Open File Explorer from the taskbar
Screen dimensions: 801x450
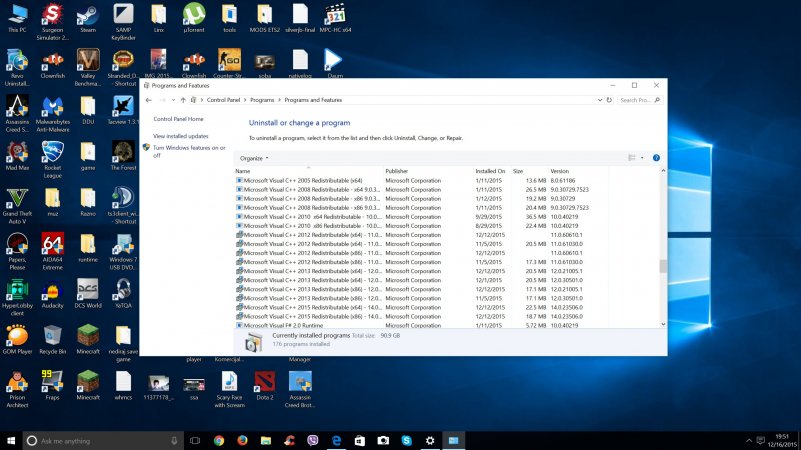pyautogui.click(x=266, y=440)
